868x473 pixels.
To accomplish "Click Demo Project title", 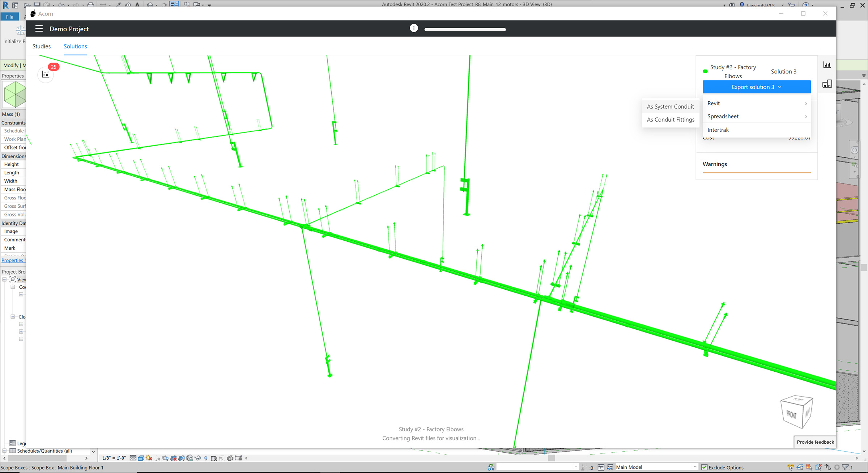I will coord(69,29).
